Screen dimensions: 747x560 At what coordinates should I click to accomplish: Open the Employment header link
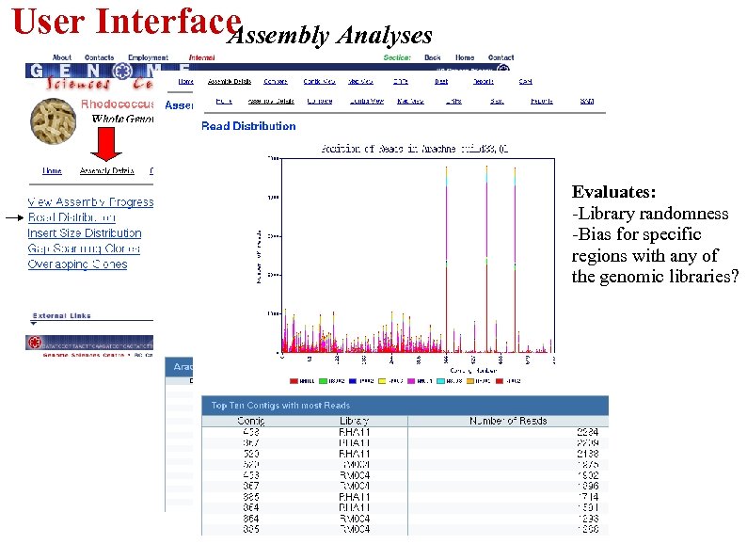point(148,57)
